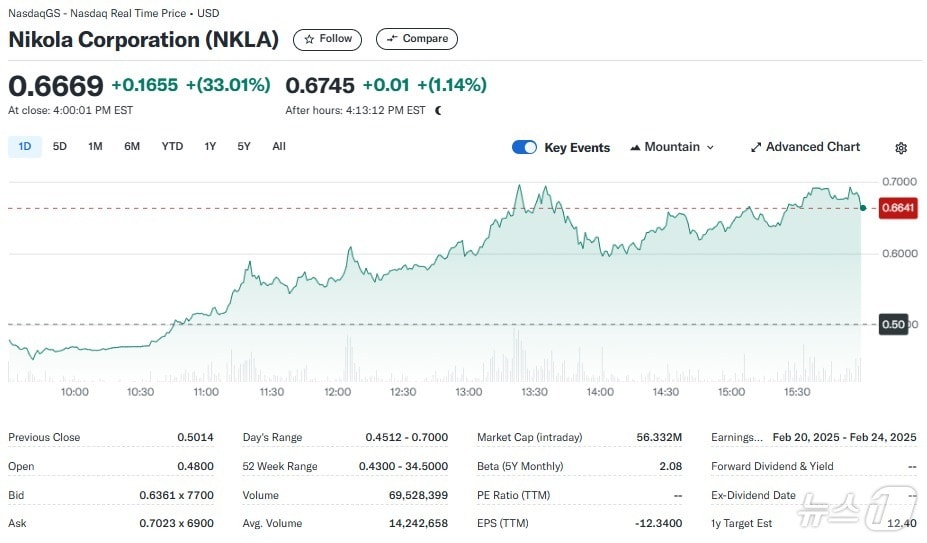Select the 1D time range tab
927x543 pixels.
click(x=25, y=147)
